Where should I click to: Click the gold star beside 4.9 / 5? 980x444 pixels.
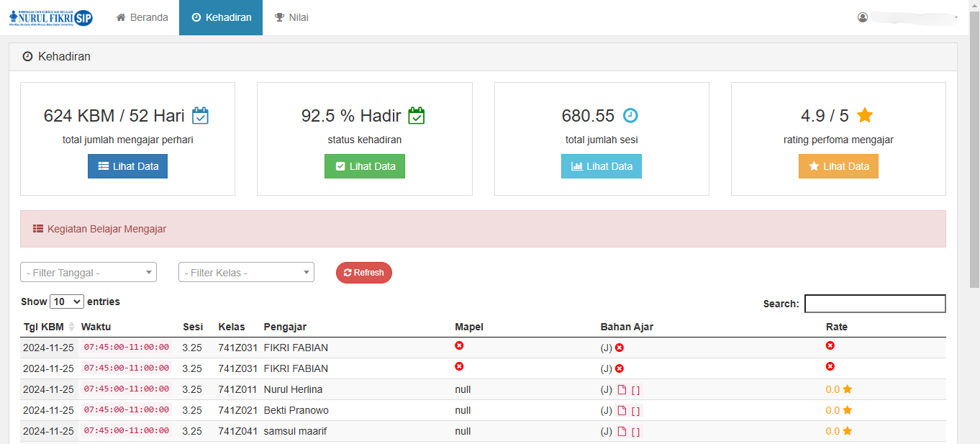pos(865,115)
